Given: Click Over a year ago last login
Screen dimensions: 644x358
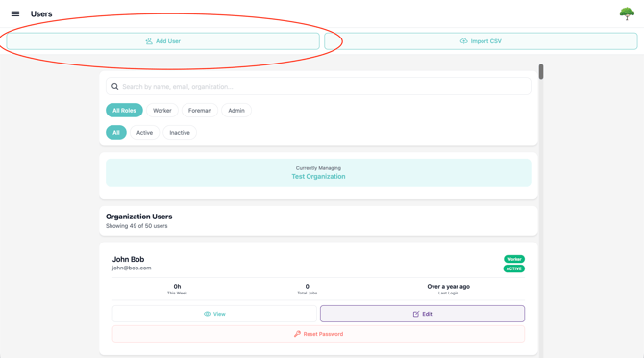Looking at the screenshot, I should 448,289.
